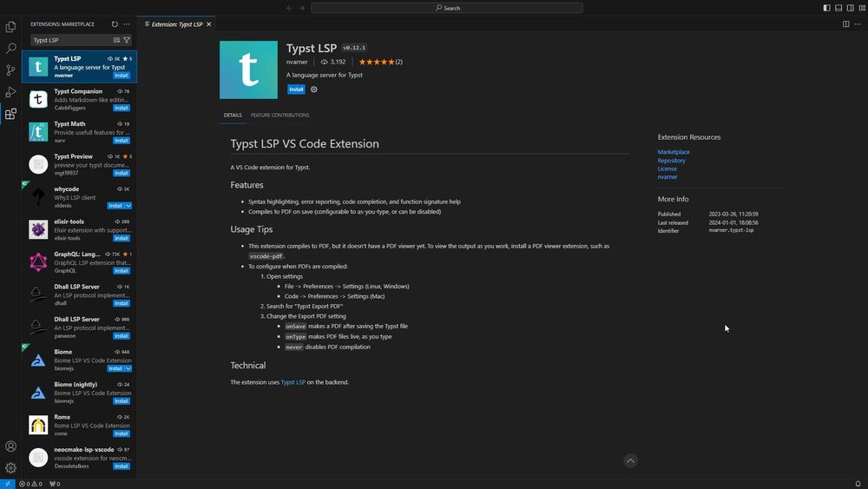Open errors and warnings status item

coord(30,484)
